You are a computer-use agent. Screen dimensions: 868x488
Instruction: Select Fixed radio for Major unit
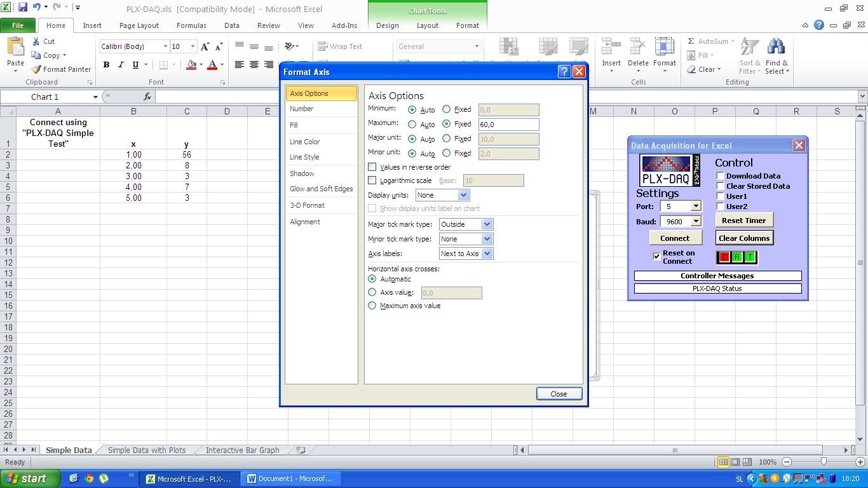click(x=447, y=139)
